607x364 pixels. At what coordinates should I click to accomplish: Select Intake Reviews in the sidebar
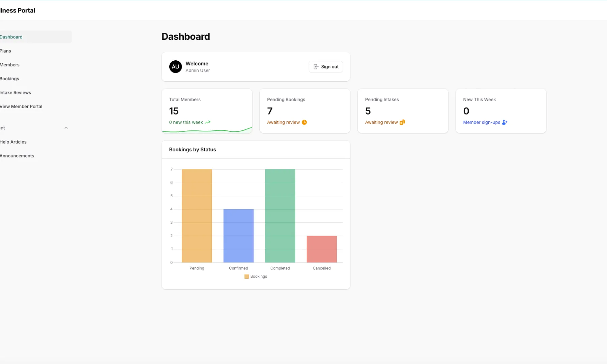point(16,92)
